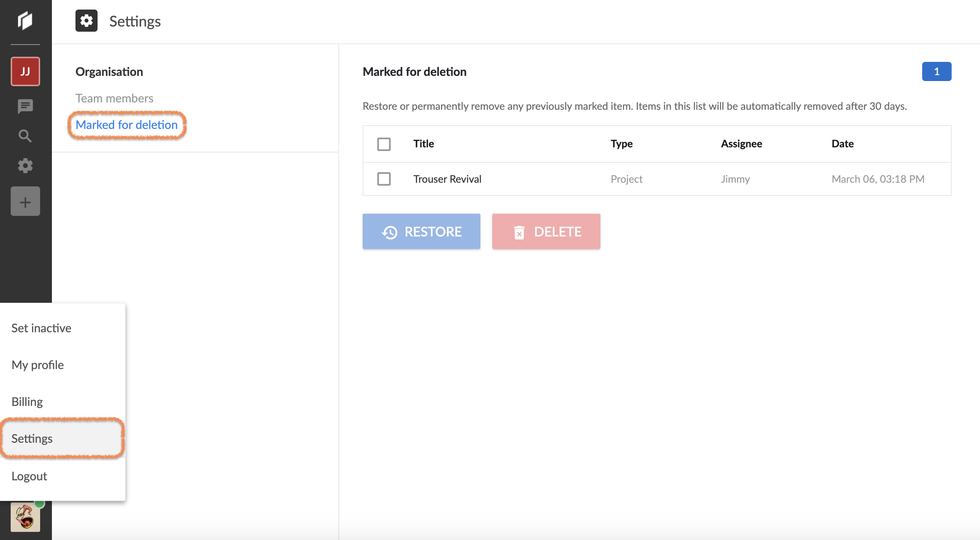Check the Trouser Revival row checkbox
The height and width of the screenshot is (540, 980).
click(x=384, y=179)
